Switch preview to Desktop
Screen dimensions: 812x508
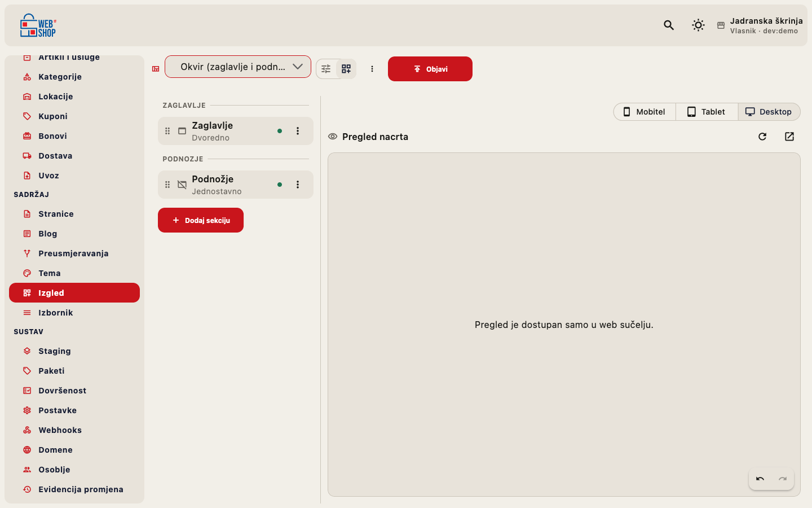pos(769,112)
